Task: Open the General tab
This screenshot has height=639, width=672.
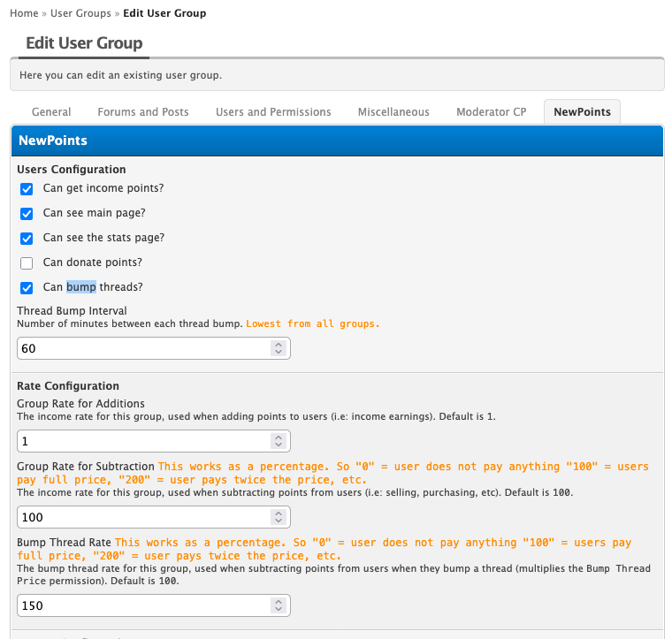Action: [51, 112]
